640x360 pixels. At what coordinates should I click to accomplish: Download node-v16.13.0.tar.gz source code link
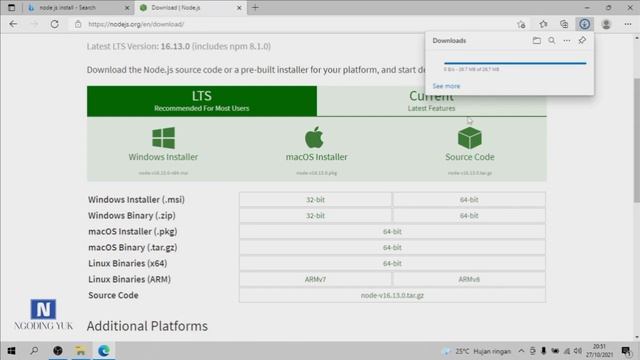coord(392,295)
